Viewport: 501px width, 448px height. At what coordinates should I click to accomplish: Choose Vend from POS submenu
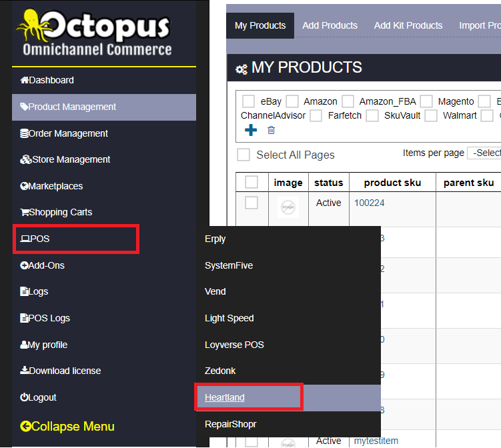click(x=288, y=292)
